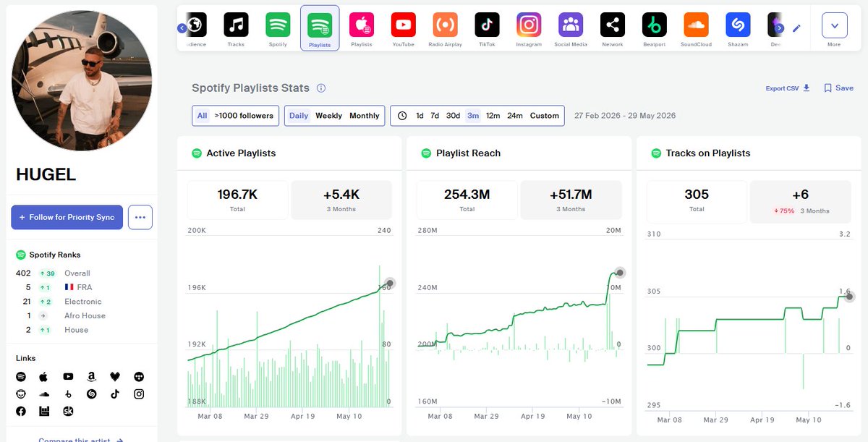Open the TikTok link under Links
This screenshot has height=442, width=868.
click(115, 394)
